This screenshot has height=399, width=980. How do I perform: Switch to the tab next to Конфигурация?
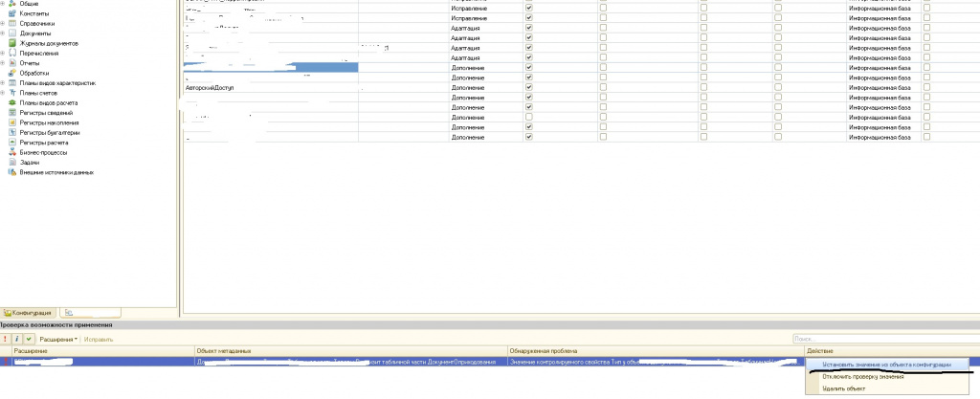tap(91, 312)
